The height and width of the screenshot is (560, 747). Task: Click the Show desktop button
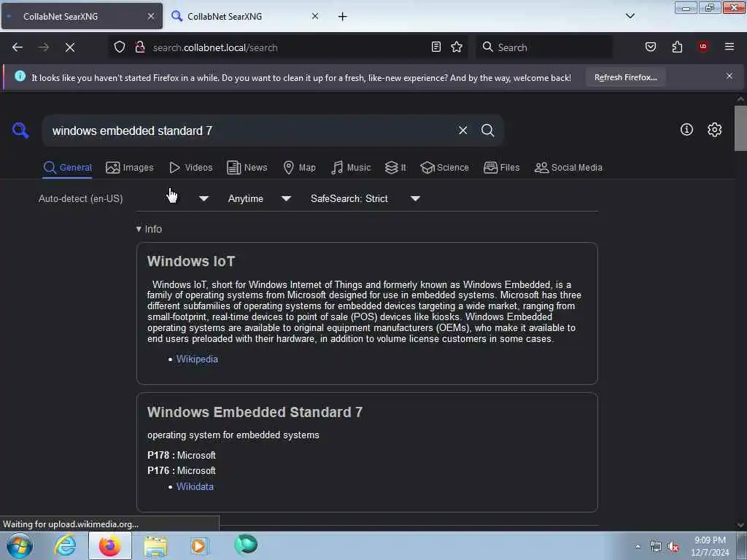[x=741, y=545]
